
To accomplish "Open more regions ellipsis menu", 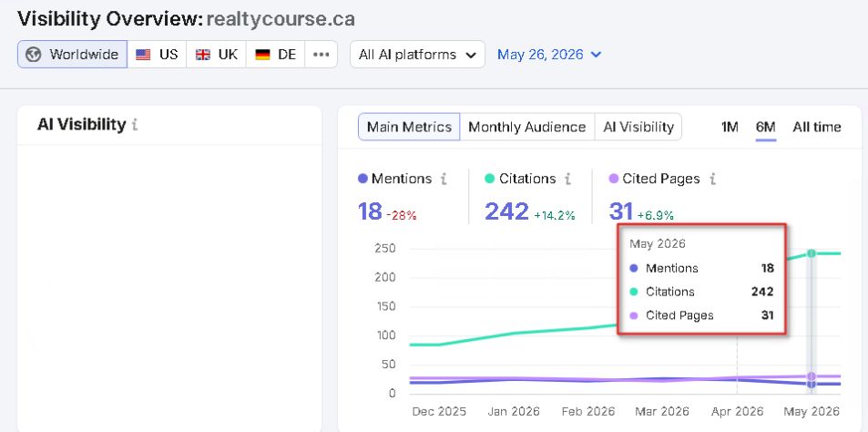I will tap(322, 55).
